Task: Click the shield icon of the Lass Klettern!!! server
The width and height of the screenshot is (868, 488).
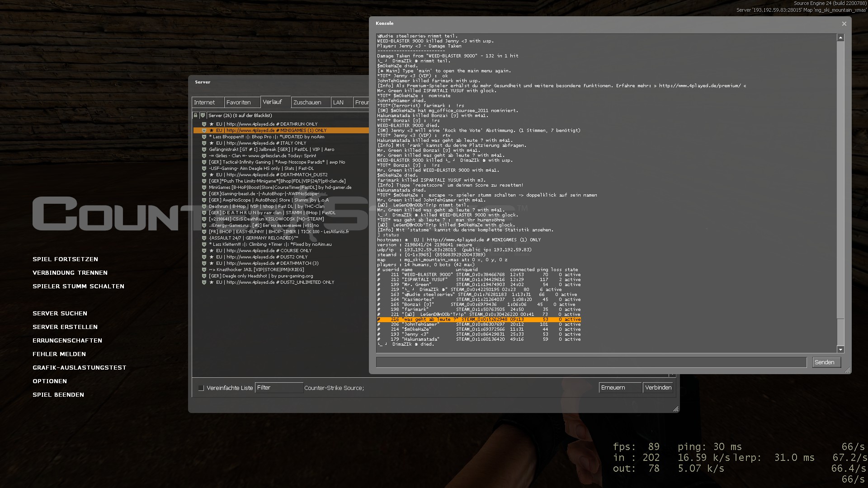Action: (204, 244)
